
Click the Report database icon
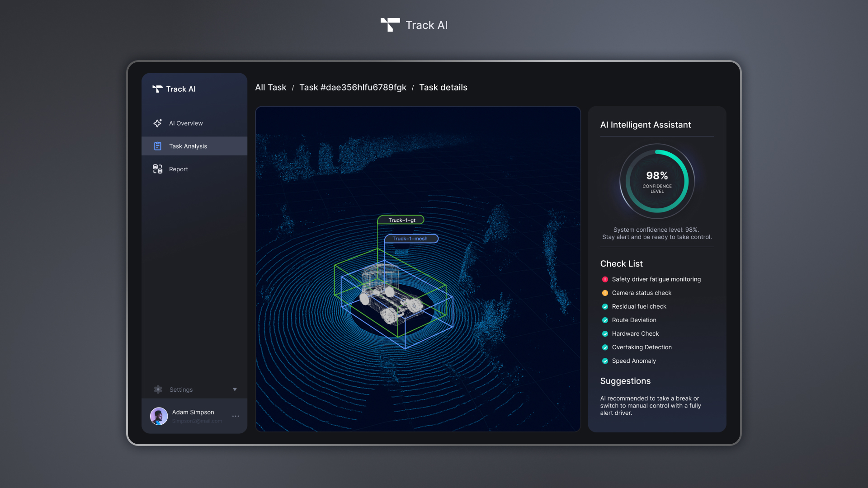(x=157, y=169)
